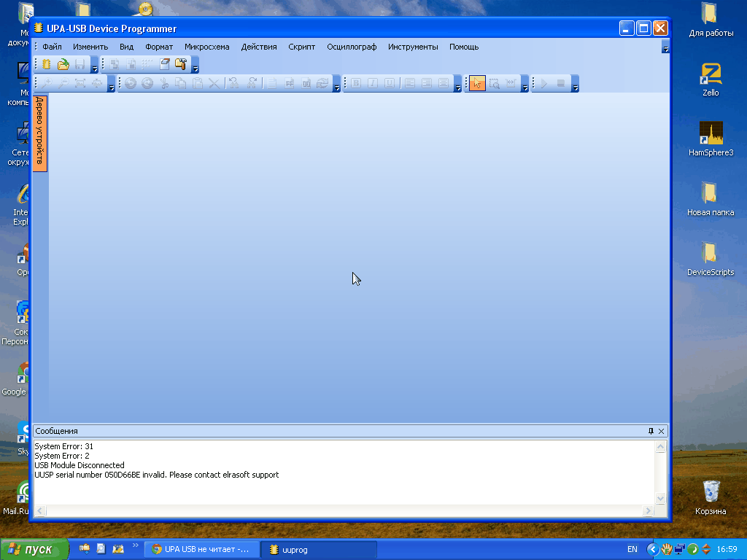Toggle align right button
The image size is (747, 560).
tap(426, 83)
